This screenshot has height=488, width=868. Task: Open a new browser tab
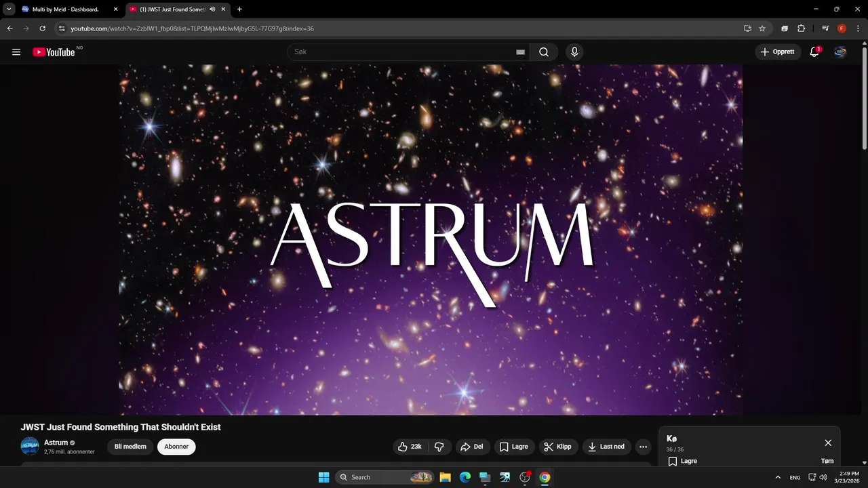[239, 9]
